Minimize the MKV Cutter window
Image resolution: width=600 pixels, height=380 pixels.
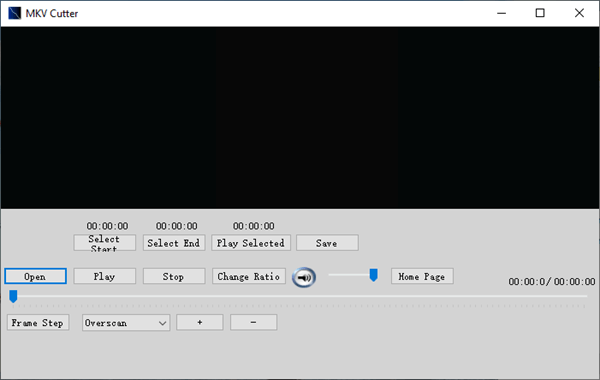(501, 13)
